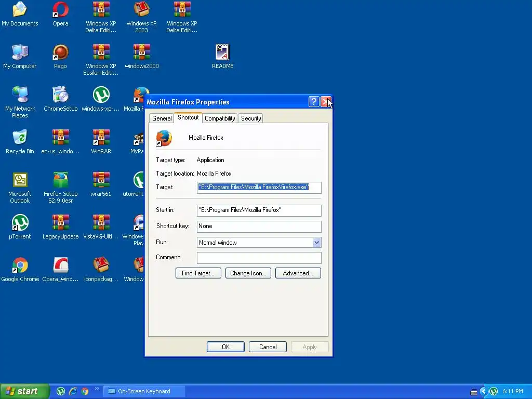The height and width of the screenshot is (399, 532).
Task: Click the Find Target button
Action: pyautogui.click(x=198, y=273)
